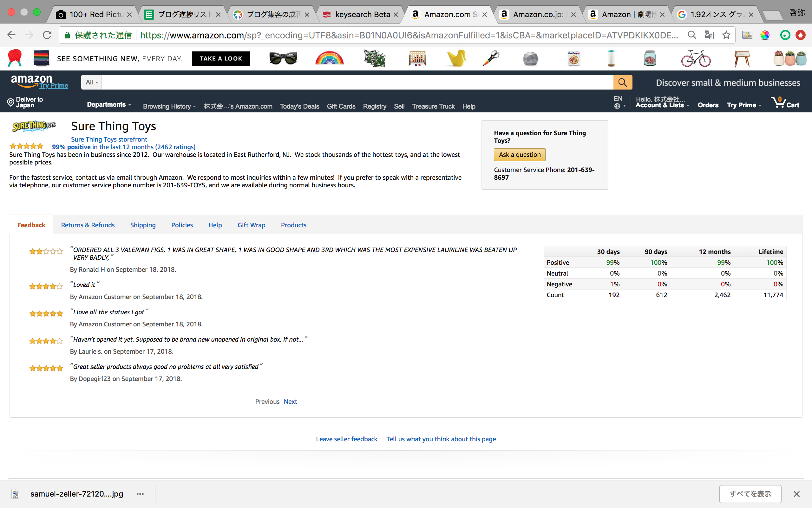Open Registry in navigation
The width and height of the screenshot is (812, 508).
375,106
